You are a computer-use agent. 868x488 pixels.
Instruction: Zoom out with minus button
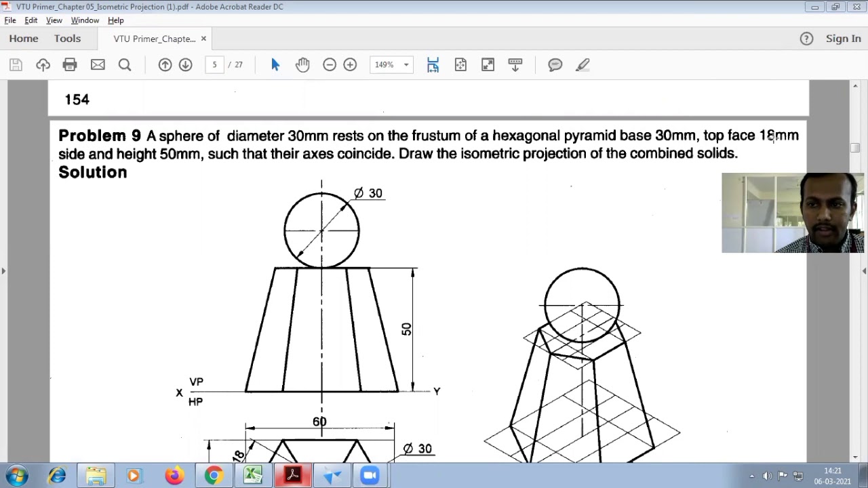click(330, 64)
